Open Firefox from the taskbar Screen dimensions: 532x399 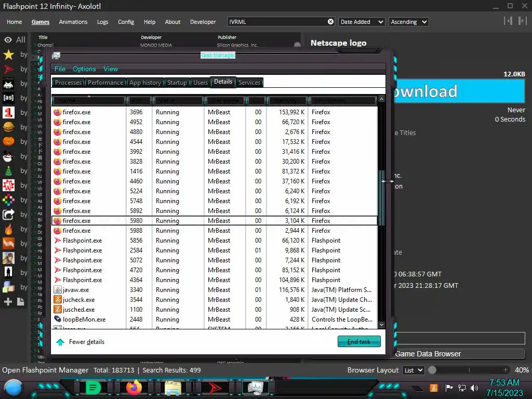coord(134,387)
